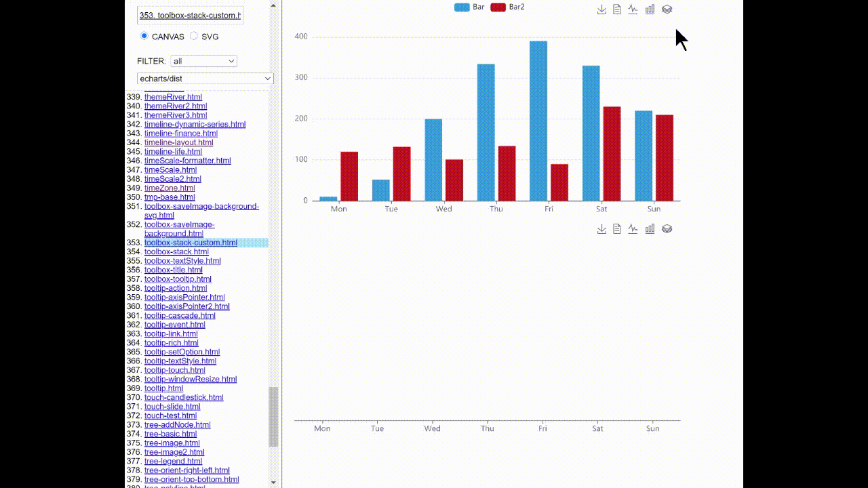Save the bottom chart as an image
The width and height of the screenshot is (868, 488).
pos(601,228)
